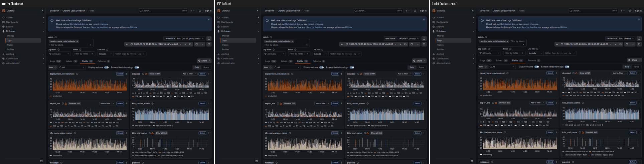Expand Include line filter dropdown in Loki (reference)
This screenshot has height=164, width=644.
(535, 53)
